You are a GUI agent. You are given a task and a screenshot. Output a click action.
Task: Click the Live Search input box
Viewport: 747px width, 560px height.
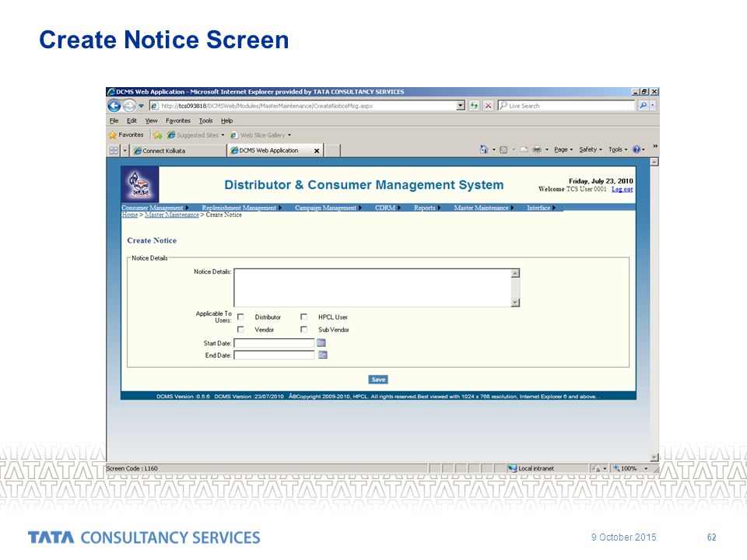[x=566, y=106]
